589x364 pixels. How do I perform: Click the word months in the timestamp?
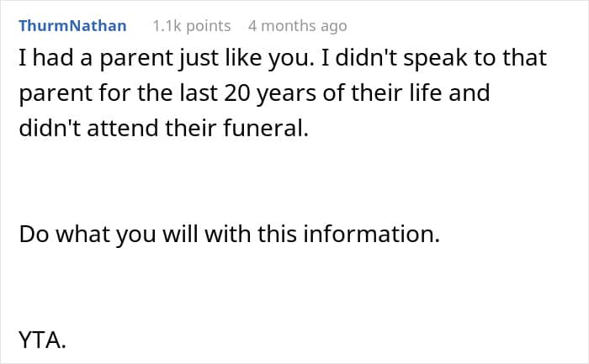pyautogui.click(x=289, y=26)
